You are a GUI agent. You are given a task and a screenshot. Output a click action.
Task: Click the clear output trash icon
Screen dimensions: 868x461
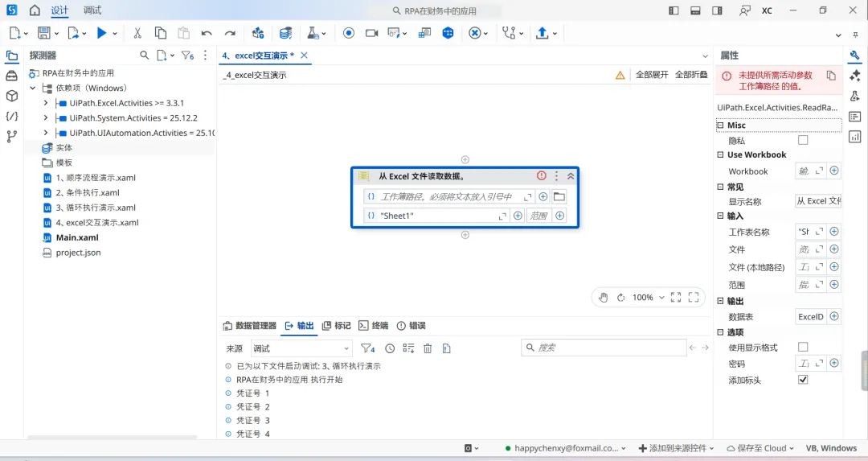coord(428,348)
